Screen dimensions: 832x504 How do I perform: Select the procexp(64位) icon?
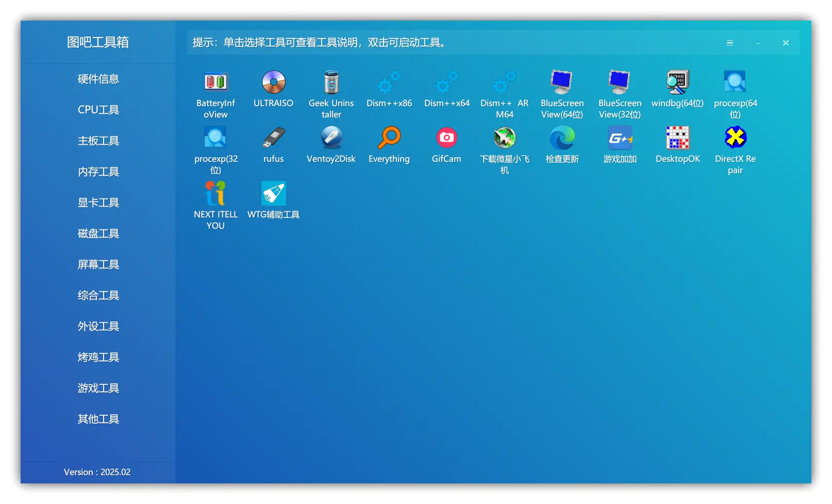(x=736, y=82)
